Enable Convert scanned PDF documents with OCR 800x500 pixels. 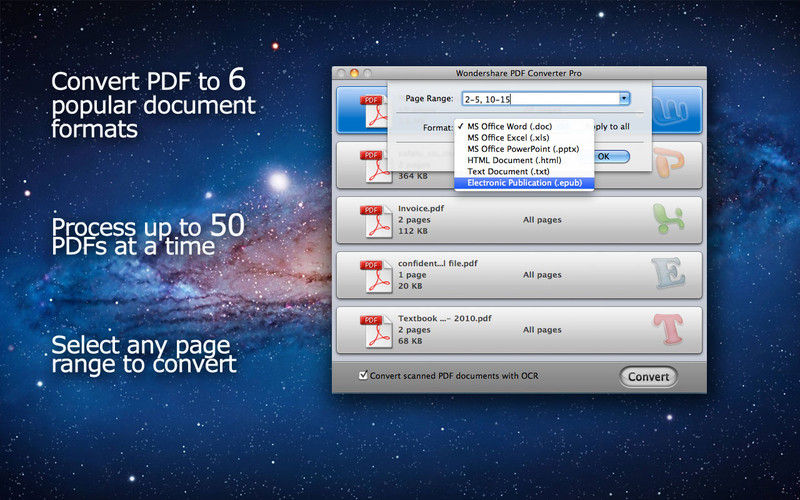pos(363,376)
